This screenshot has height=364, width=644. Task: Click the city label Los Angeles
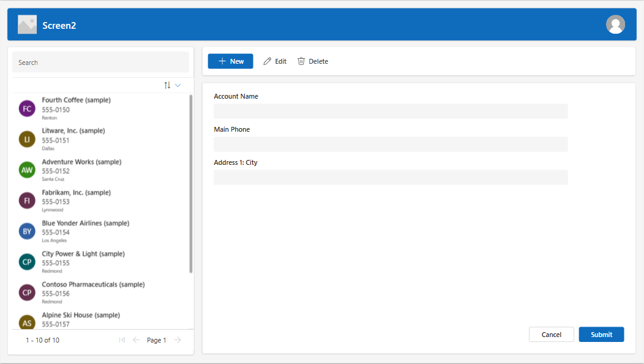(54, 241)
